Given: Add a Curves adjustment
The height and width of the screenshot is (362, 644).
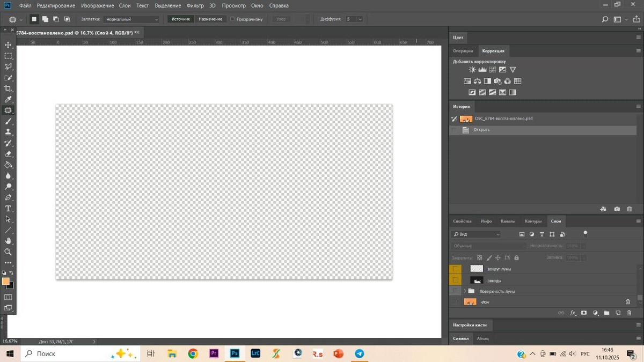Looking at the screenshot, I should 492,70.
